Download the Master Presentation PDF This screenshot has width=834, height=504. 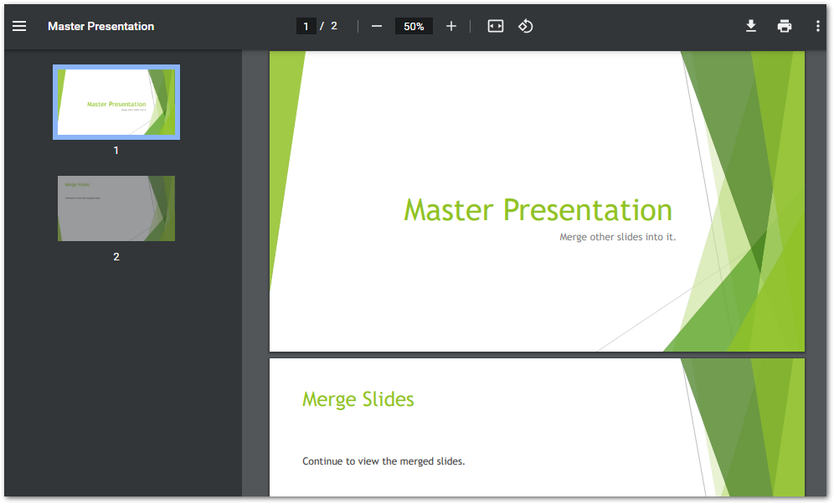tap(751, 26)
